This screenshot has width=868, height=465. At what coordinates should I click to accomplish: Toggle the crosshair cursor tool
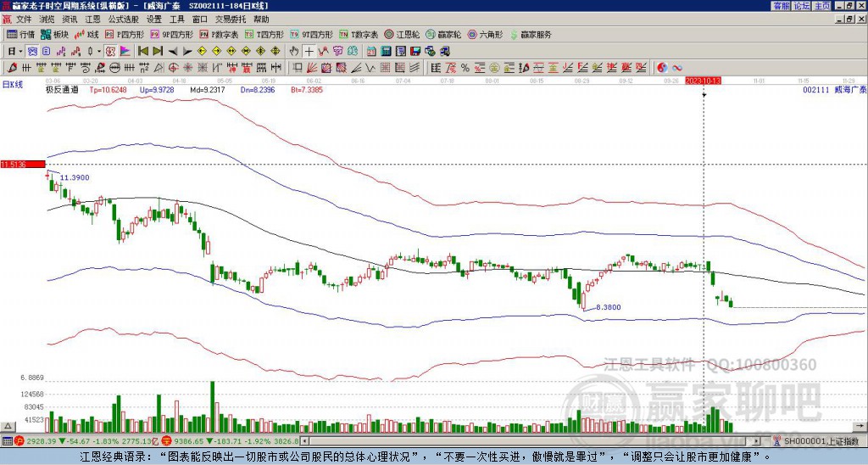pos(309,52)
